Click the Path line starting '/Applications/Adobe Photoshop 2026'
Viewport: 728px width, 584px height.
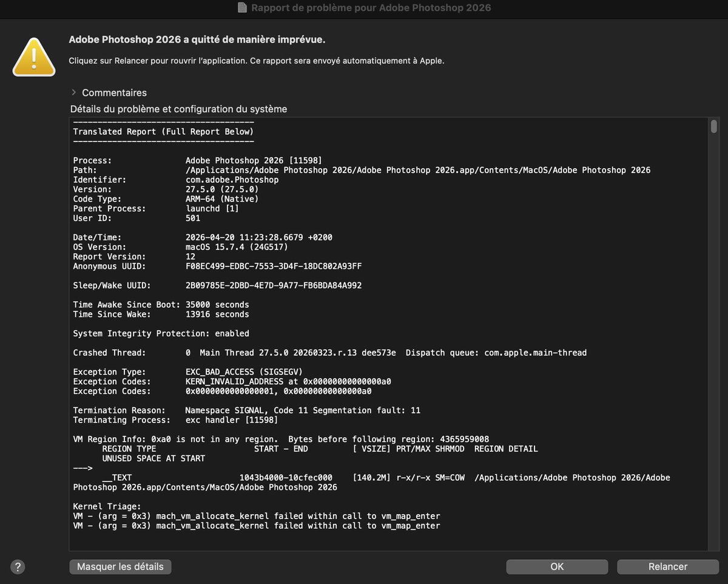(418, 170)
